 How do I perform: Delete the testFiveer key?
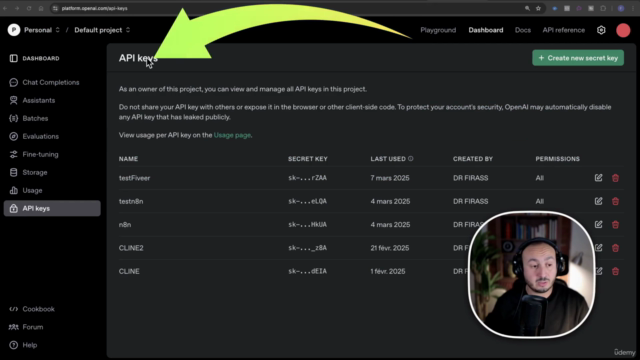pos(615,178)
